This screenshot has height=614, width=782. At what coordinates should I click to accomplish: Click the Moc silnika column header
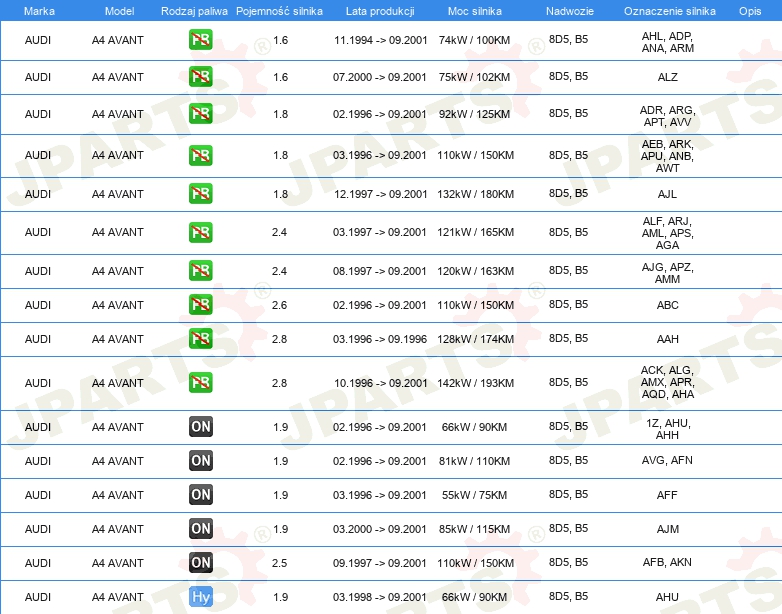tap(475, 11)
